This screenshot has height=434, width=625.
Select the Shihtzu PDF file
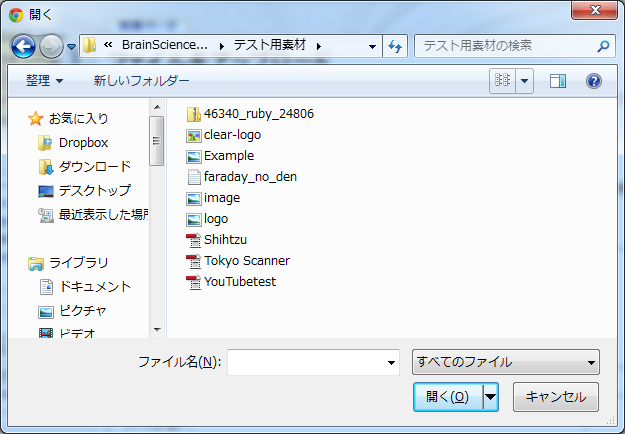pos(225,240)
